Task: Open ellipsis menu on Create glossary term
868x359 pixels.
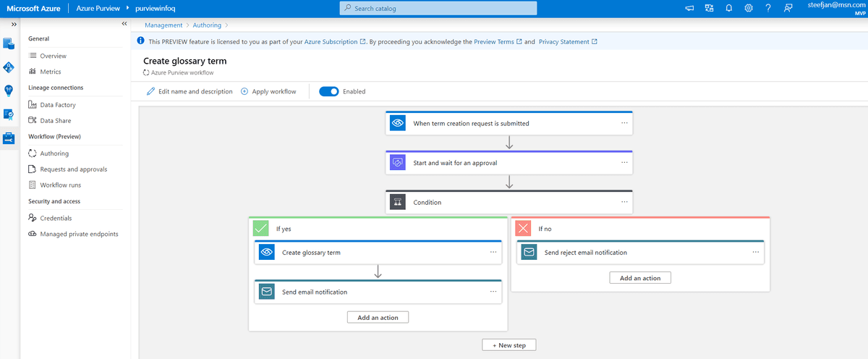Action: point(493,253)
